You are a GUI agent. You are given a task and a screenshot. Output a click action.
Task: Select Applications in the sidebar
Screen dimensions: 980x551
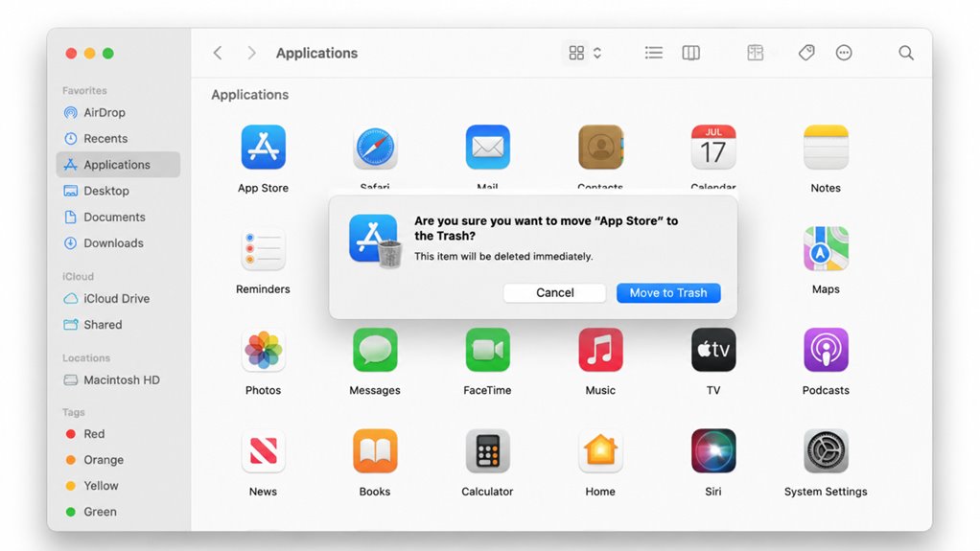(x=118, y=165)
